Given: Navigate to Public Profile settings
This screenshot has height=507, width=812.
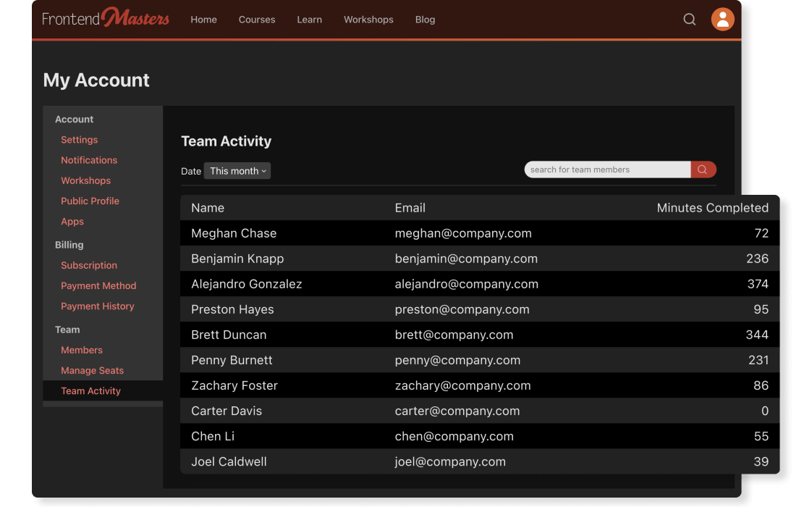Looking at the screenshot, I should tap(90, 201).
